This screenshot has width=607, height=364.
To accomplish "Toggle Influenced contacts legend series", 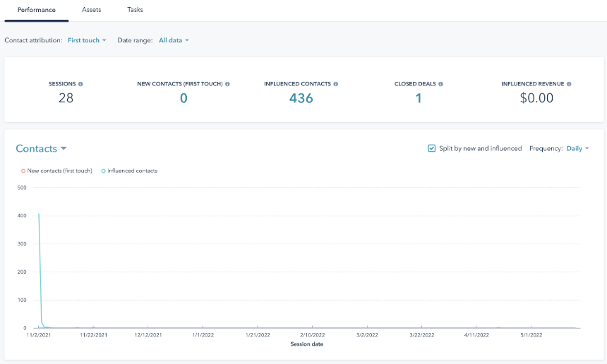I will pyautogui.click(x=129, y=171).
